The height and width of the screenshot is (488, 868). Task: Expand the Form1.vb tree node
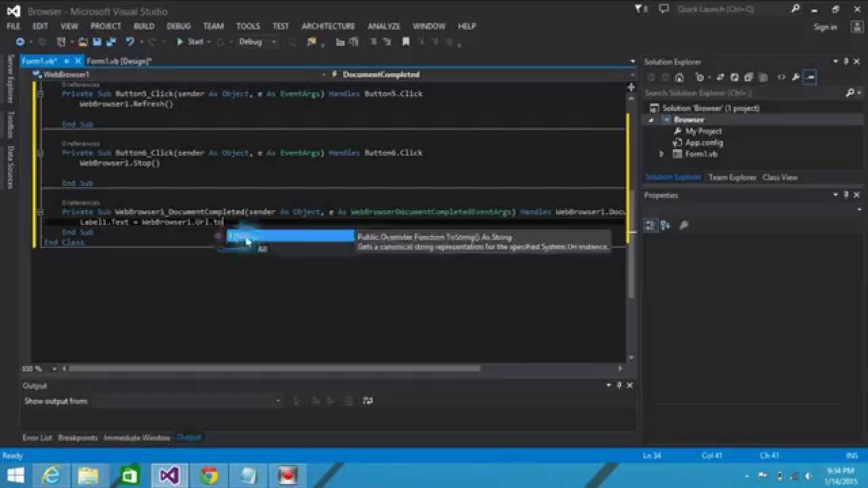tap(661, 155)
